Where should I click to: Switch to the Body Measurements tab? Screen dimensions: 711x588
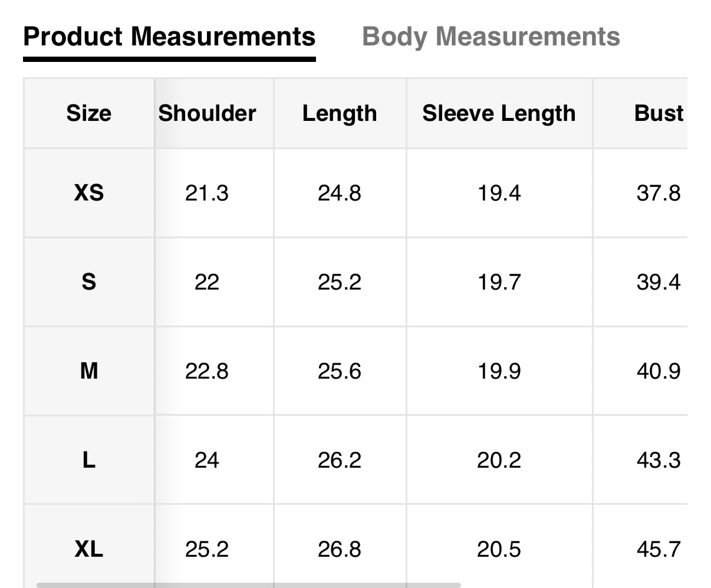491,37
